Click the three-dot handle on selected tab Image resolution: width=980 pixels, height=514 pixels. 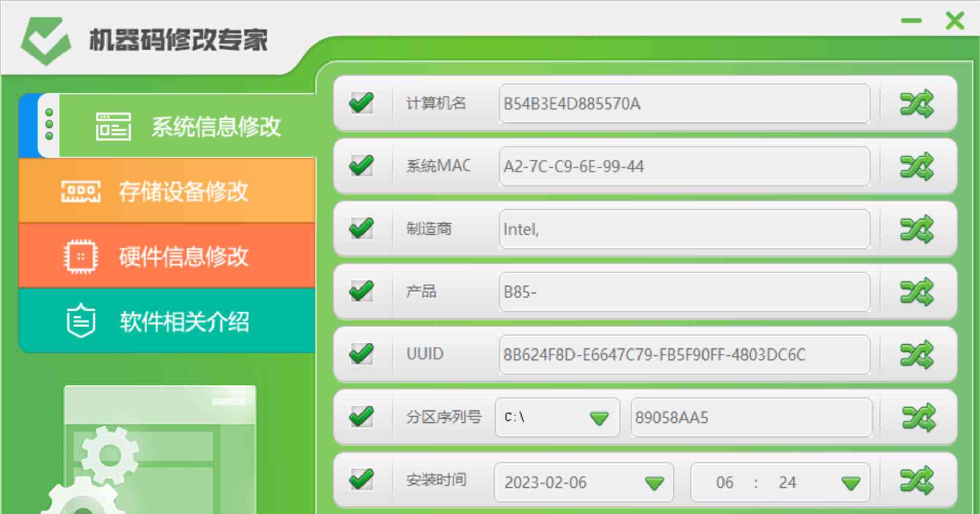tap(49, 124)
